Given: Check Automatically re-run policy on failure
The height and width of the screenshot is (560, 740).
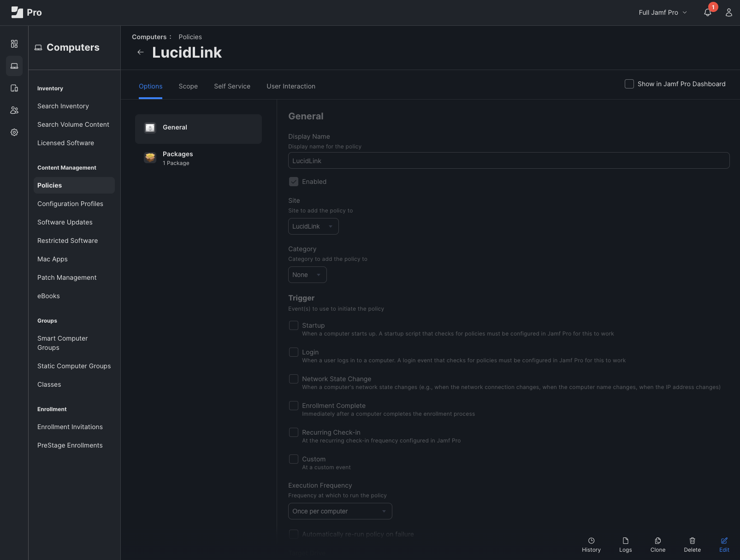Looking at the screenshot, I should tap(294, 534).
